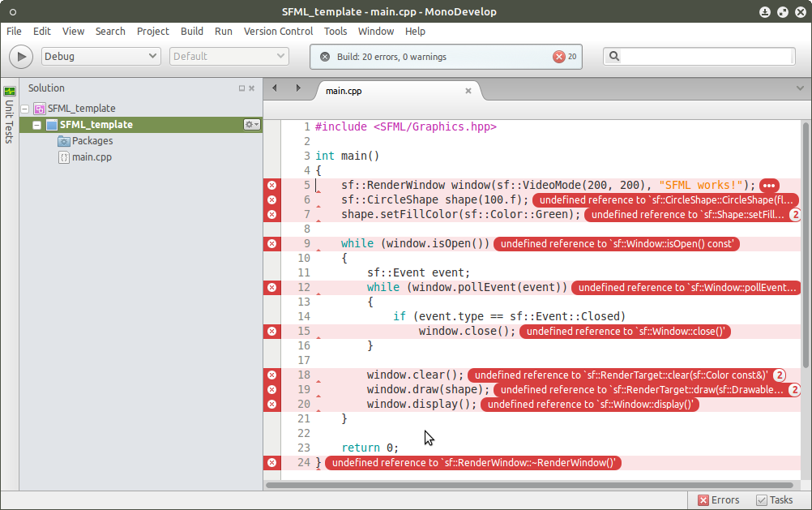Open the Default runtime dropdown
The width and height of the screenshot is (812, 510).
(229, 56)
